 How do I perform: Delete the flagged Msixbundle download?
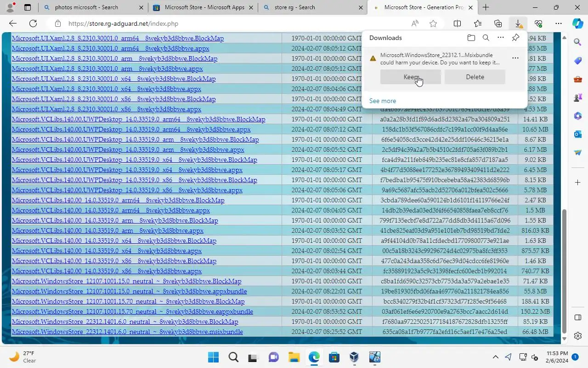(475, 77)
